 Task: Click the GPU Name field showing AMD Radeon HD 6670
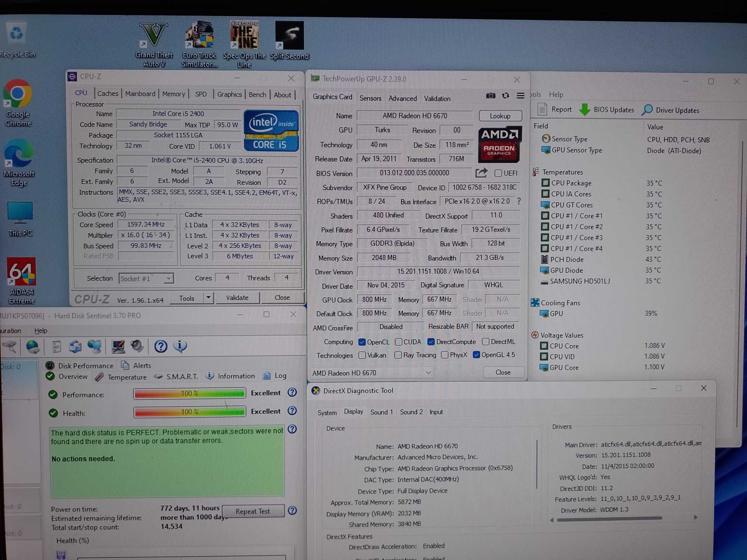[415, 116]
